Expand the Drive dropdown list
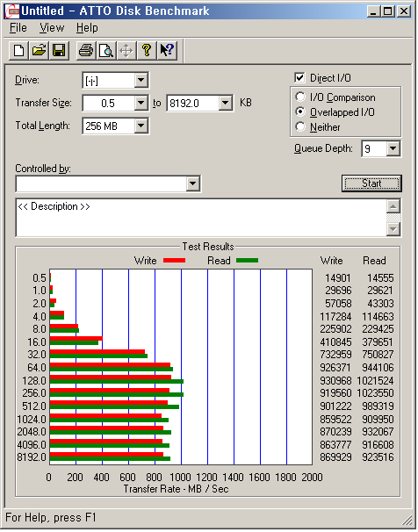The width and height of the screenshot is (418, 532). tap(141, 81)
